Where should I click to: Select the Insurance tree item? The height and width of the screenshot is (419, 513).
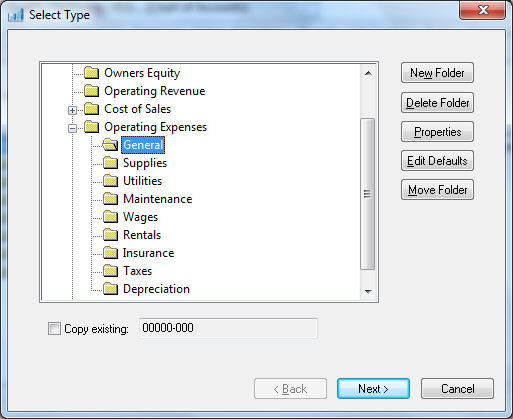[x=148, y=253]
